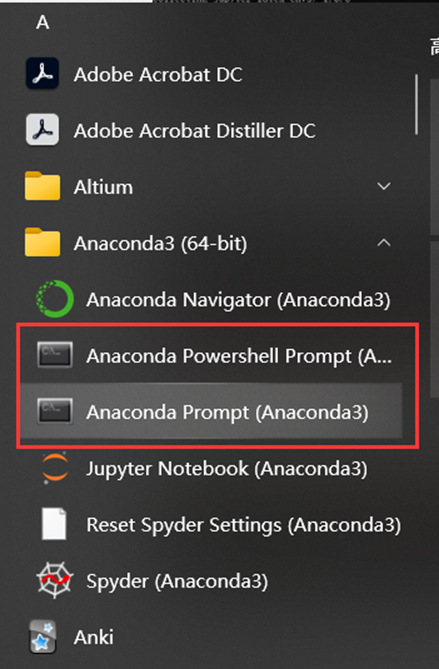Select Jupyter Notebook (Anaconda3) entry
The height and width of the screenshot is (669, 439).
pyautogui.click(x=213, y=468)
